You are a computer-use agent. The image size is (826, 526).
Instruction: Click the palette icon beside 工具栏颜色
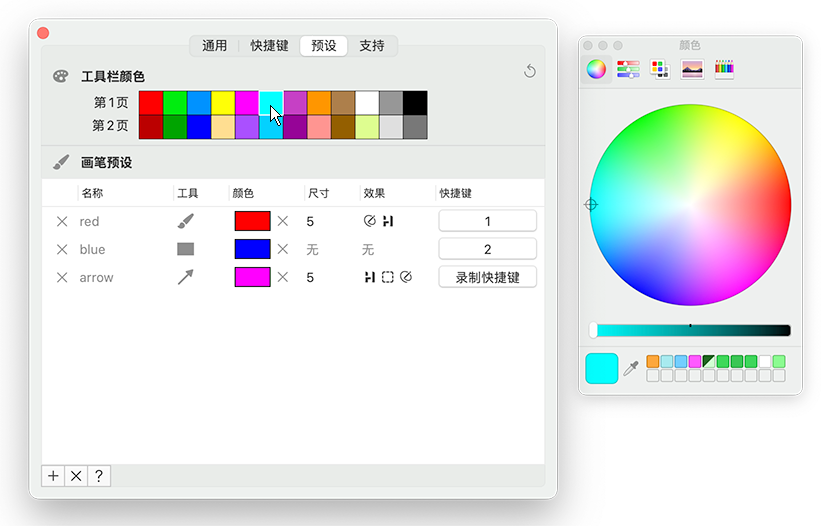61,76
